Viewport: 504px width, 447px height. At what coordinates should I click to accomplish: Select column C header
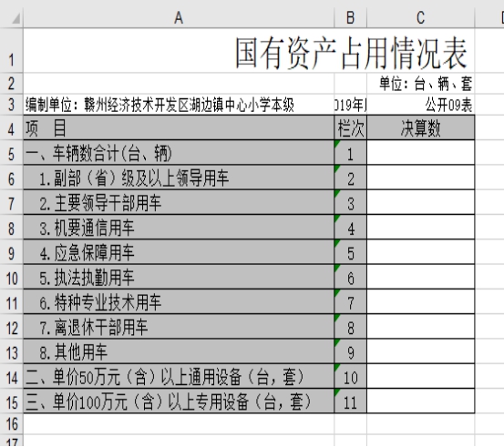(x=420, y=17)
